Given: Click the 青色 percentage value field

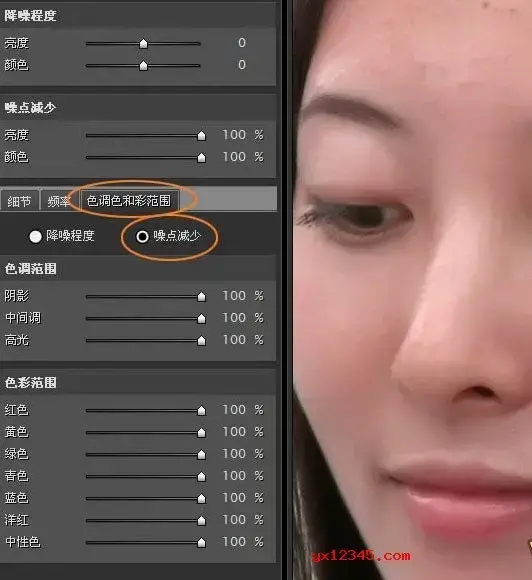Looking at the screenshot, I should (x=234, y=476).
